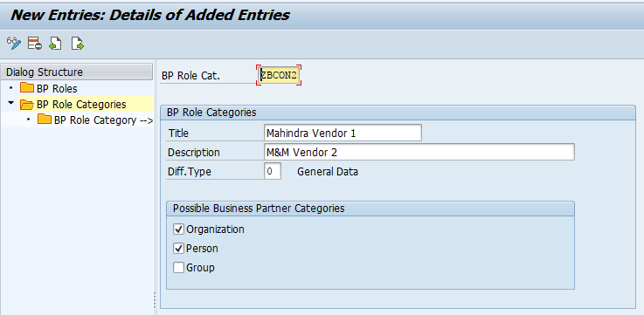The height and width of the screenshot is (315, 644).
Task: Open the BP Role Category --> sub-node
Action: click(103, 120)
